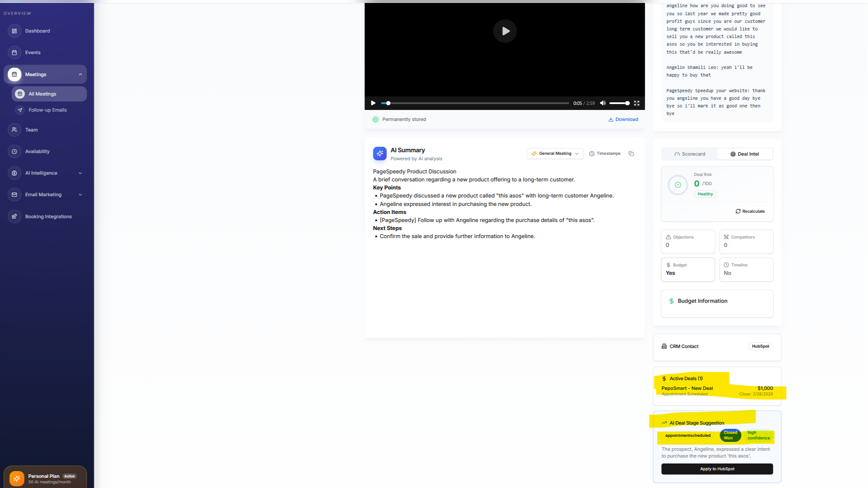This screenshot has height=488, width=868.
Task: Open the Events calendar icon
Action: 14,52
